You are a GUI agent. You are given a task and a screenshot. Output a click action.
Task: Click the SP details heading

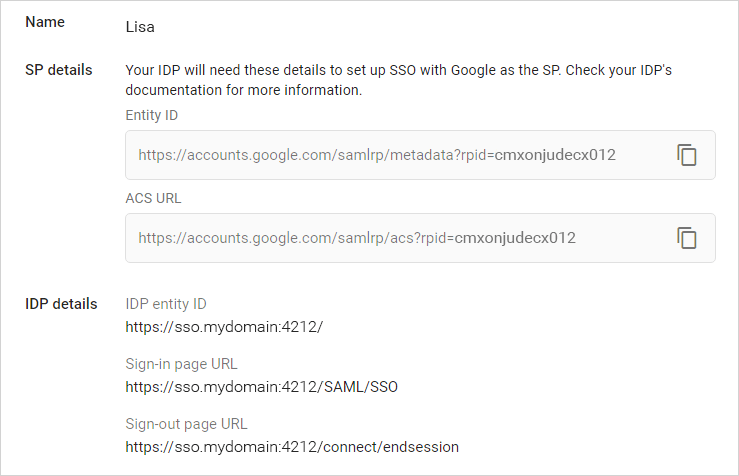(x=59, y=70)
